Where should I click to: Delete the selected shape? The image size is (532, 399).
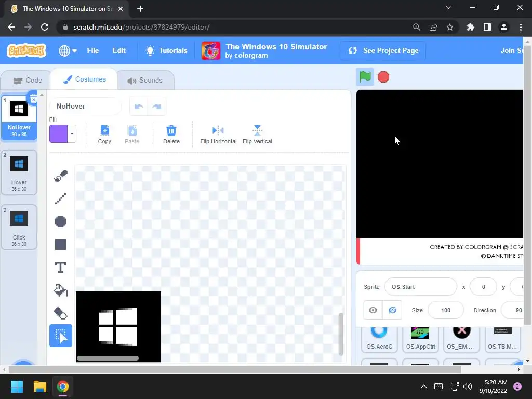[x=171, y=135]
